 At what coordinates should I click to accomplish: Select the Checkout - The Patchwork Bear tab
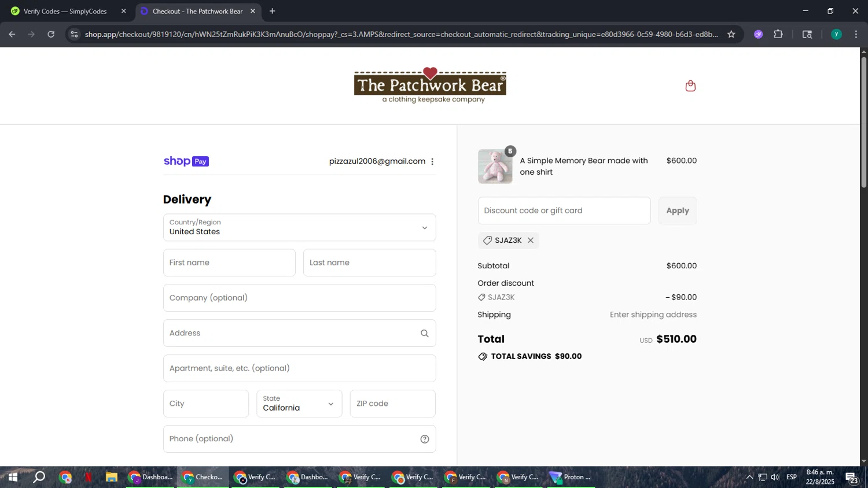click(x=198, y=11)
